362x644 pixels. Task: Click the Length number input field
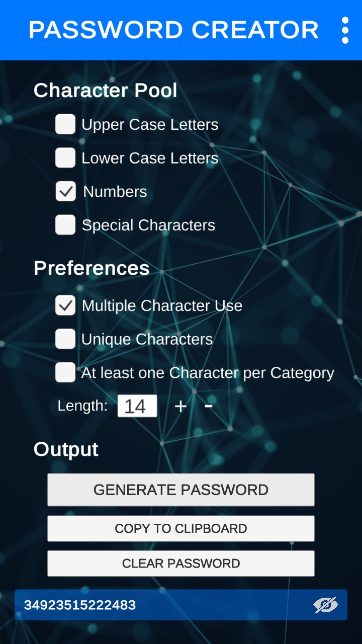pyautogui.click(x=137, y=406)
